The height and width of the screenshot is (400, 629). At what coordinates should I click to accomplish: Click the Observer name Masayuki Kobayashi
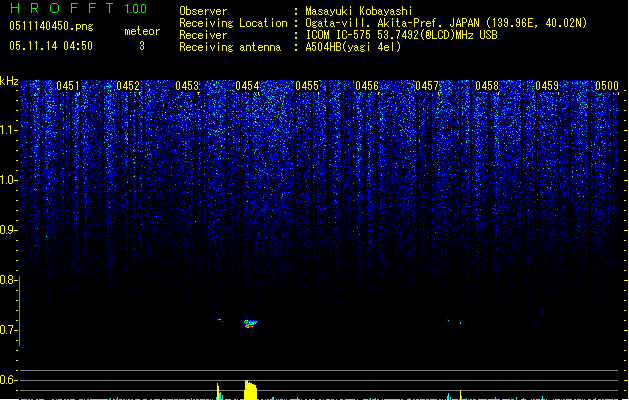(x=359, y=11)
